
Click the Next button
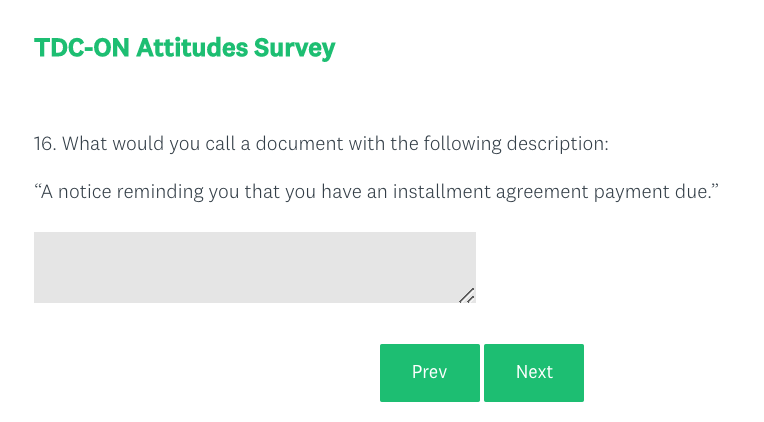(533, 372)
